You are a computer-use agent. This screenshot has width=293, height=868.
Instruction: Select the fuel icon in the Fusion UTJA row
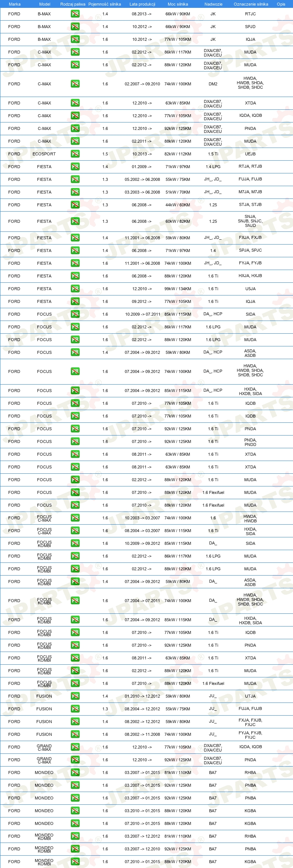tap(75, 696)
